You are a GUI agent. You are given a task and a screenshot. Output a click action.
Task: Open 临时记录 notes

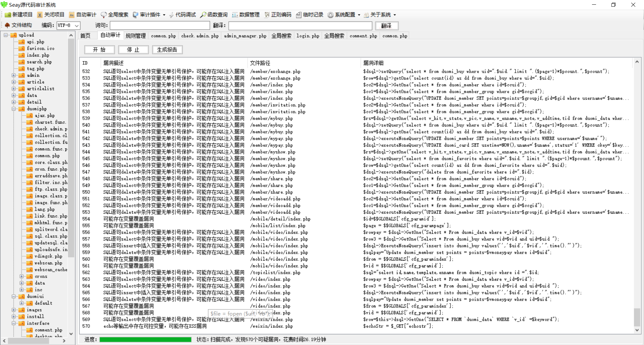click(310, 15)
